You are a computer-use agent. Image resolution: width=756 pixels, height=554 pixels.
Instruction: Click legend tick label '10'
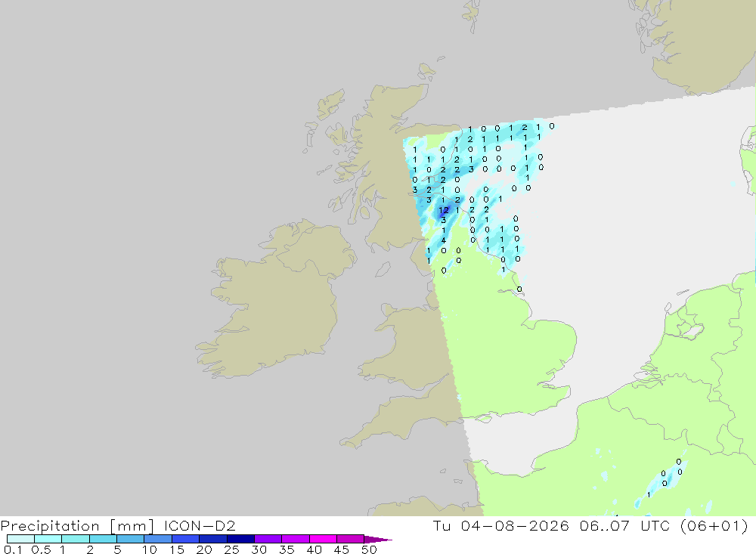149,549
